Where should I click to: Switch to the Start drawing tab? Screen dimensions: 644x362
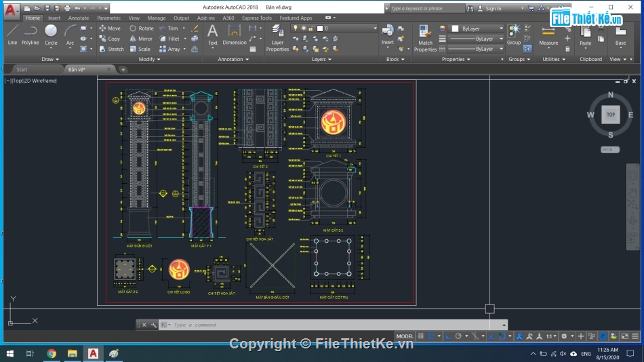click(x=22, y=69)
